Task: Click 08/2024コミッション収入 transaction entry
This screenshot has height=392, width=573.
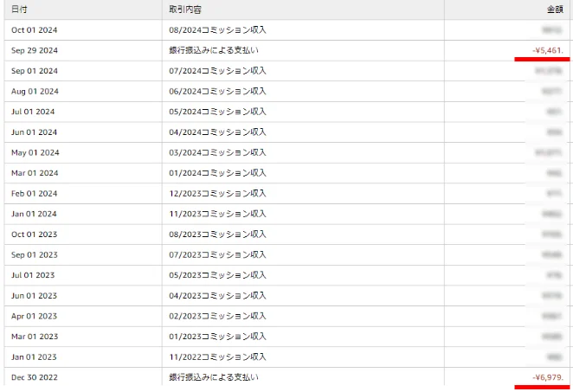Action: (217, 29)
